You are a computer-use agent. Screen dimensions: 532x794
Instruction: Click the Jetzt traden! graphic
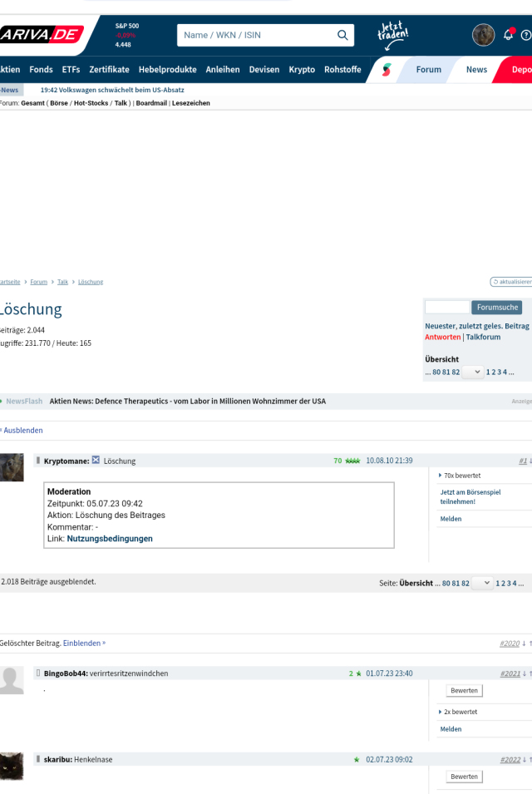click(393, 36)
